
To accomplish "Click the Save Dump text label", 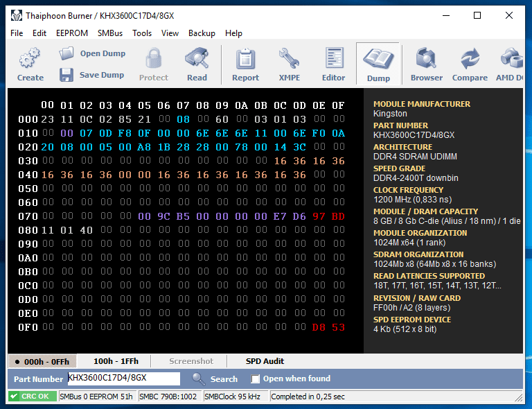I will (101, 75).
